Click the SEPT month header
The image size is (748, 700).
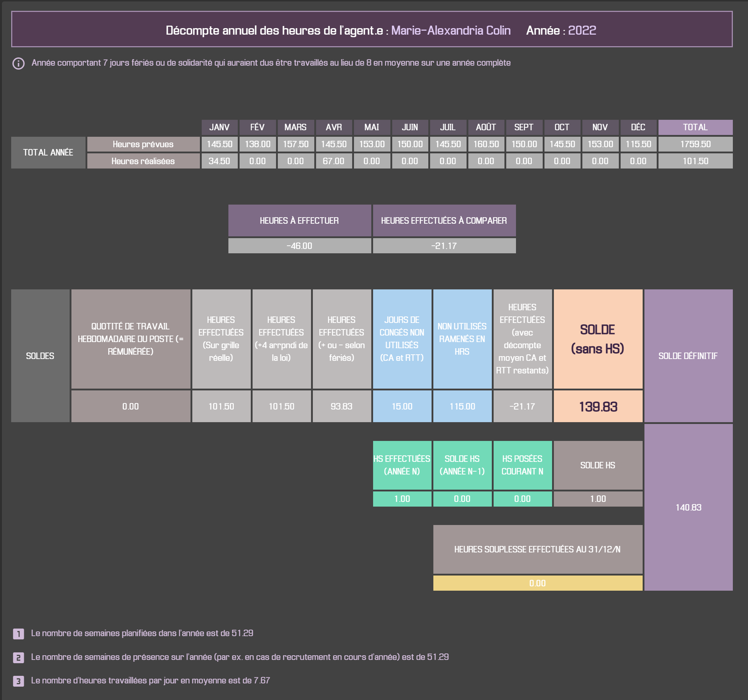tap(524, 127)
